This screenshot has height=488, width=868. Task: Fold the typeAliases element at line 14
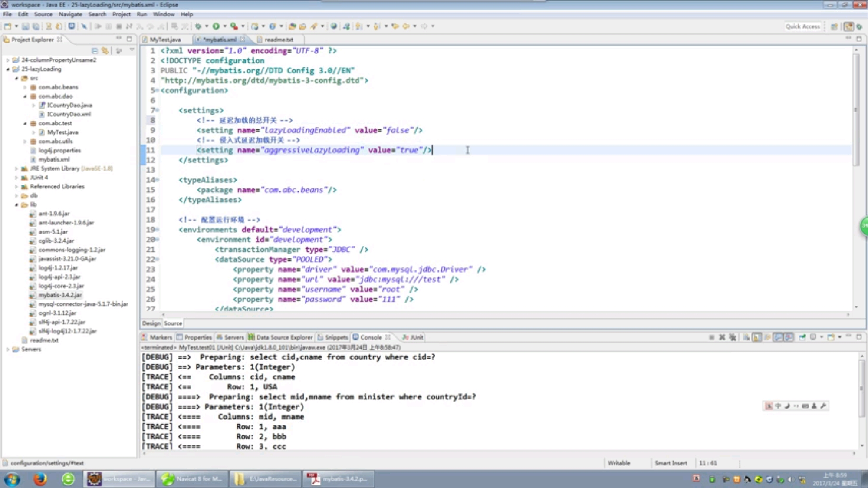158,180
